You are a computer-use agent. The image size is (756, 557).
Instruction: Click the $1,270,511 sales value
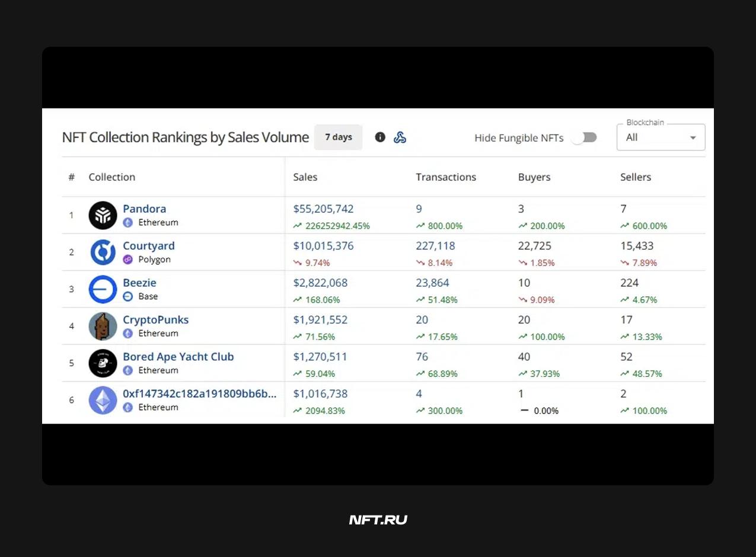[320, 357]
